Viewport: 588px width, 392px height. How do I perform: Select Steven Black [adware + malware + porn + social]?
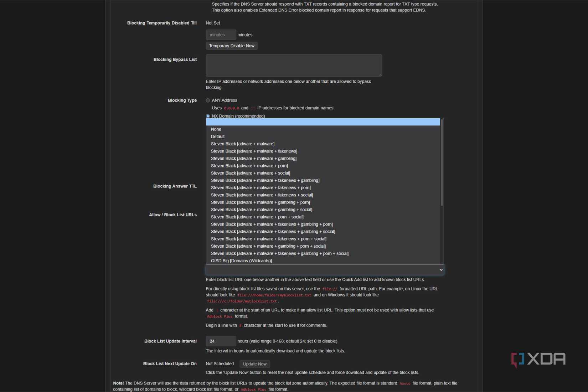[x=323, y=217]
